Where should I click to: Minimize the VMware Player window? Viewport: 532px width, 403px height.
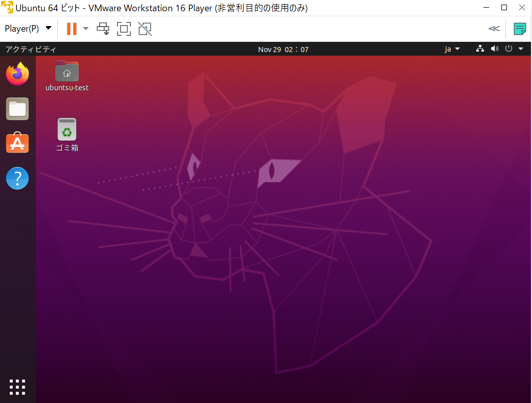tap(486, 8)
